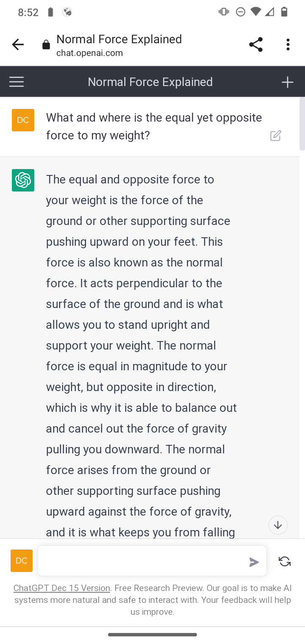Click the ChatGPT logo avatar
Viewport: 305px width, 644px height.
tap(23, 180)
